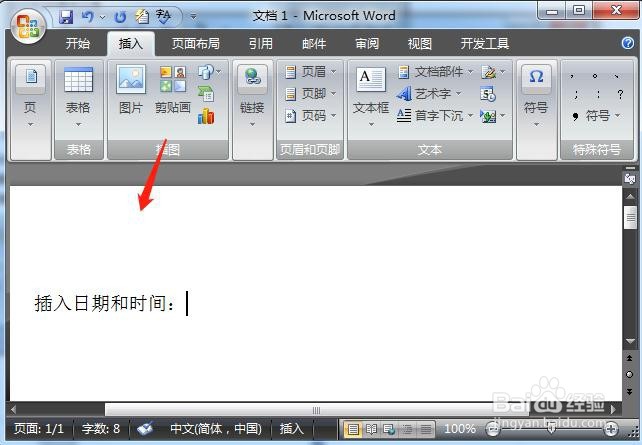Expand the 页 pages dropdown

[x=30, y=124]
